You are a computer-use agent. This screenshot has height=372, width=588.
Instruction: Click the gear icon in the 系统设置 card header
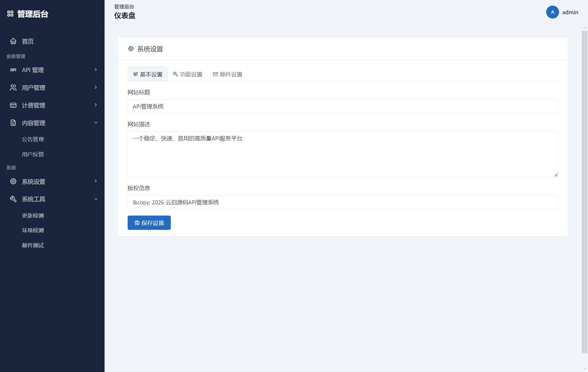131,49
